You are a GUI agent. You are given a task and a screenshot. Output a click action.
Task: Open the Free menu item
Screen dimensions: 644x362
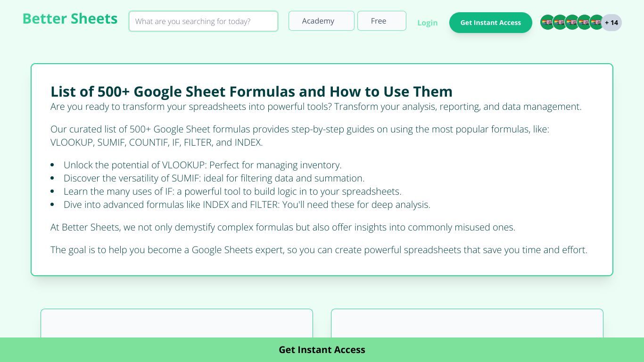click(382, 21)
